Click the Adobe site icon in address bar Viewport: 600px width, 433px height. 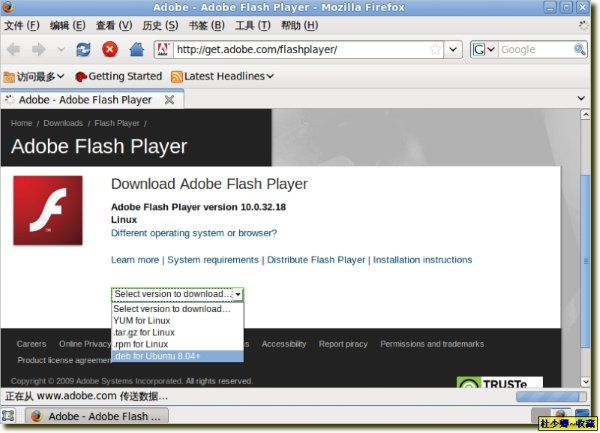click(163, 49)
